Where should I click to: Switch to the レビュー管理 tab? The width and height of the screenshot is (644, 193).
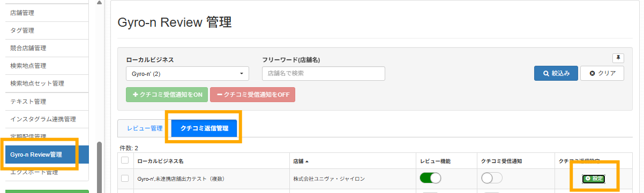coord(145,128)
